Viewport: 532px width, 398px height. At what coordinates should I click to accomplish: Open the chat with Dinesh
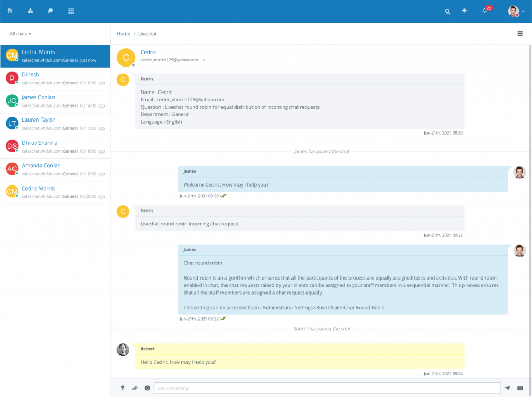[30, 74]
